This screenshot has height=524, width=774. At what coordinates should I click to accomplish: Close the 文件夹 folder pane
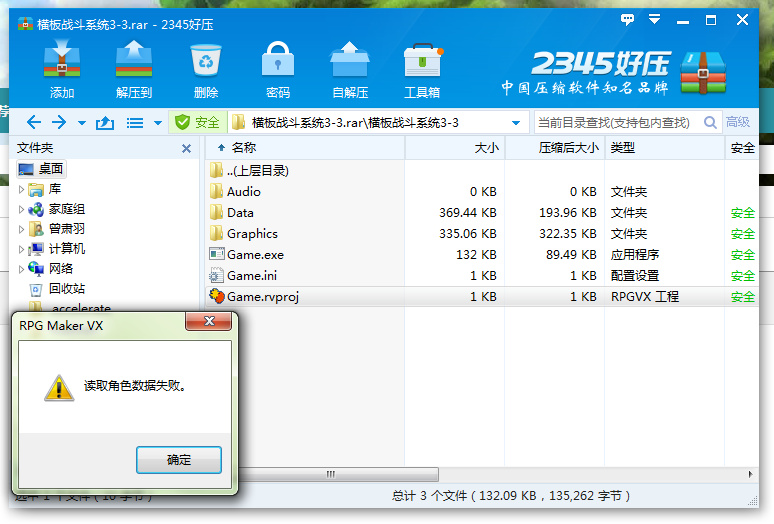(186, 149)
